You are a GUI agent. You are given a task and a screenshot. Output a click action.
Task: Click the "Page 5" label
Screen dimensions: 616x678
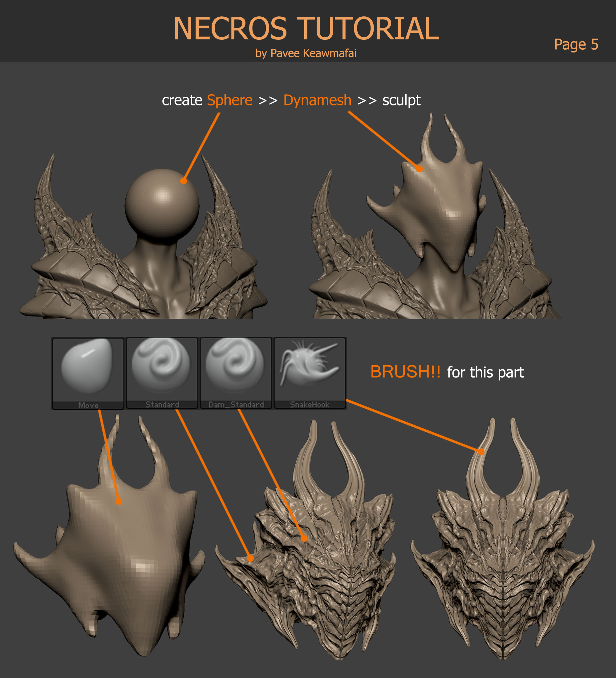pos(576,44)
